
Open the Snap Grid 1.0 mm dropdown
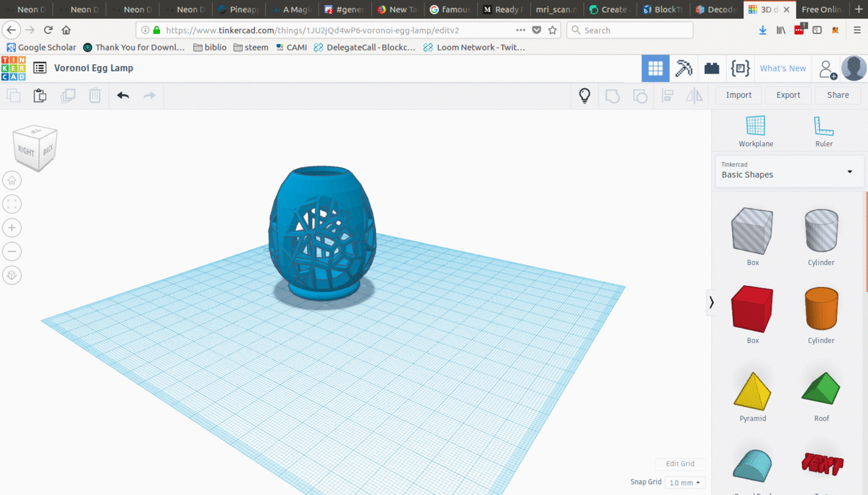[684, 483]
